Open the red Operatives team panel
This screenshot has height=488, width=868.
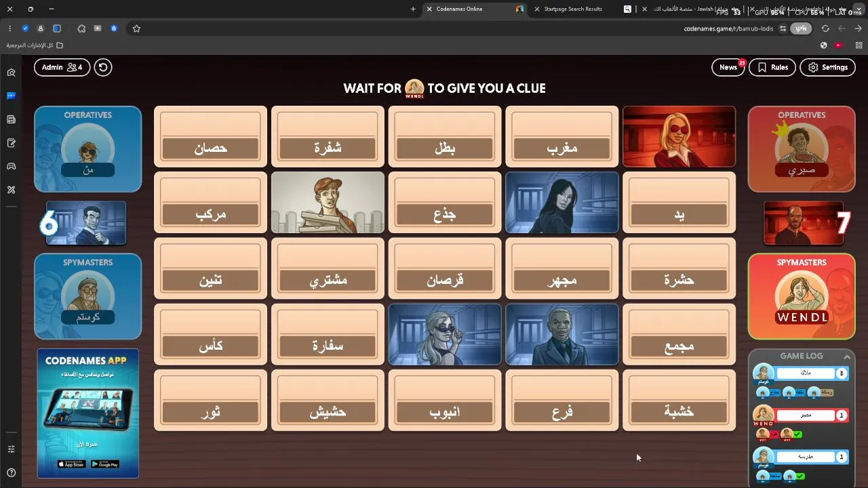tap(802, 149)
